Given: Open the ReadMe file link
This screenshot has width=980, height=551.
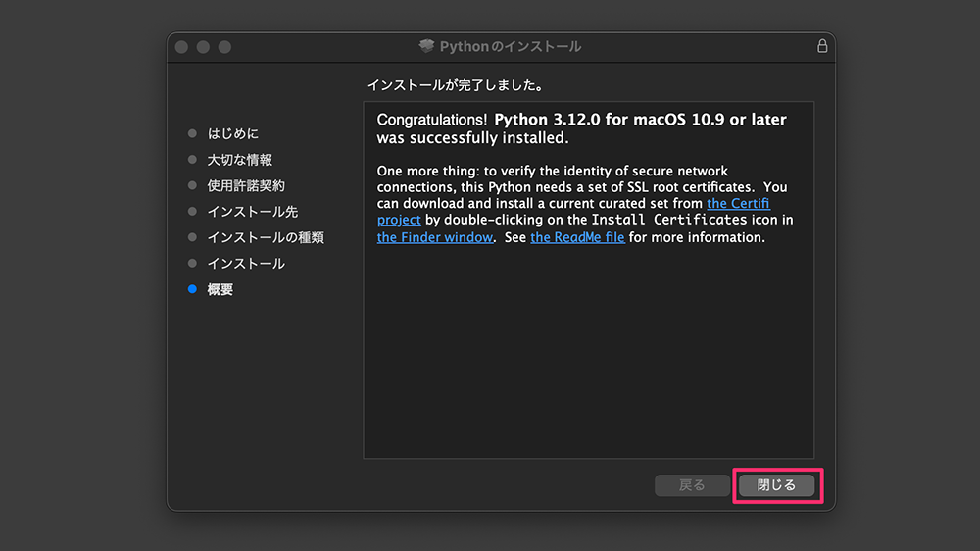Looking at the screenshot, I should point(577,237).
